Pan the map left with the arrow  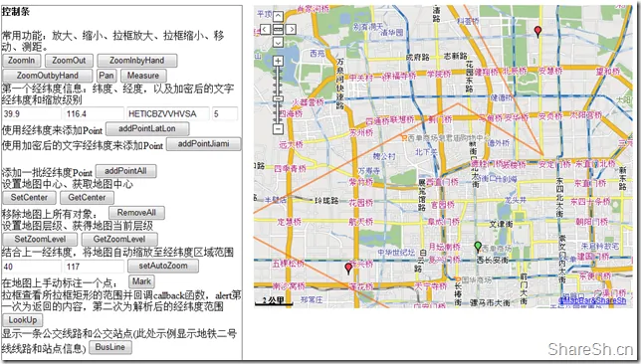coord(266,29)
